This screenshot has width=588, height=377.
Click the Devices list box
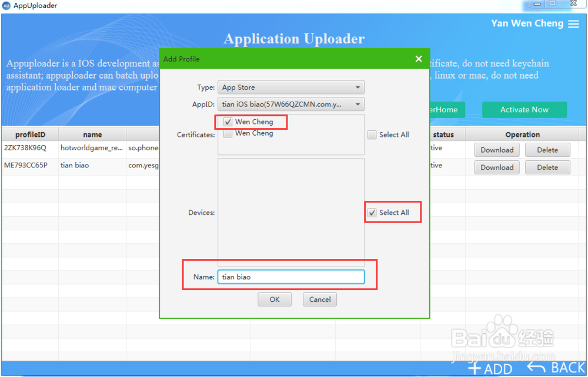(x=291, y=213)
